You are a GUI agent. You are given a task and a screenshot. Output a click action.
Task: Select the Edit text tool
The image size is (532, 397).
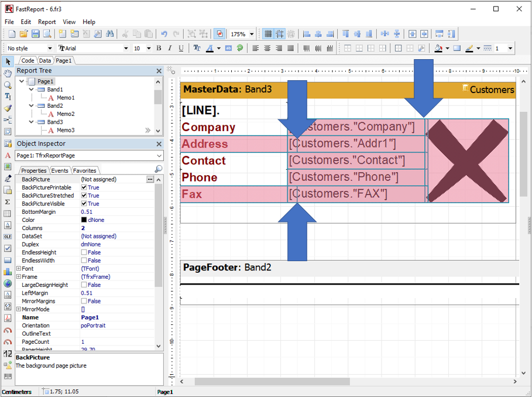pos(8,97)
